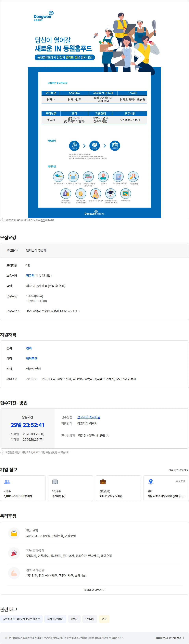Select the 단체급식 tag
This screenshot has width=189, height=644.
(90, 619)
